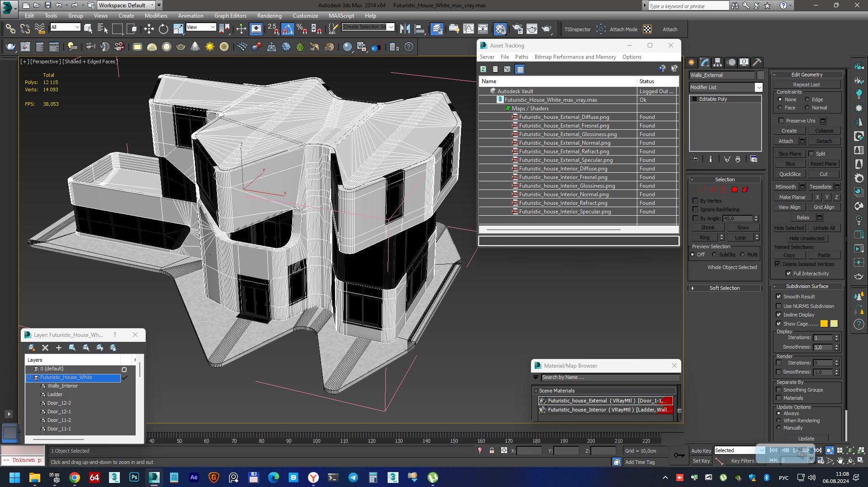This screenshot has width=868, height=487.
Task: Toggle Delete Isolated Vertices checkbox
Action: click(x=778, y=264)
